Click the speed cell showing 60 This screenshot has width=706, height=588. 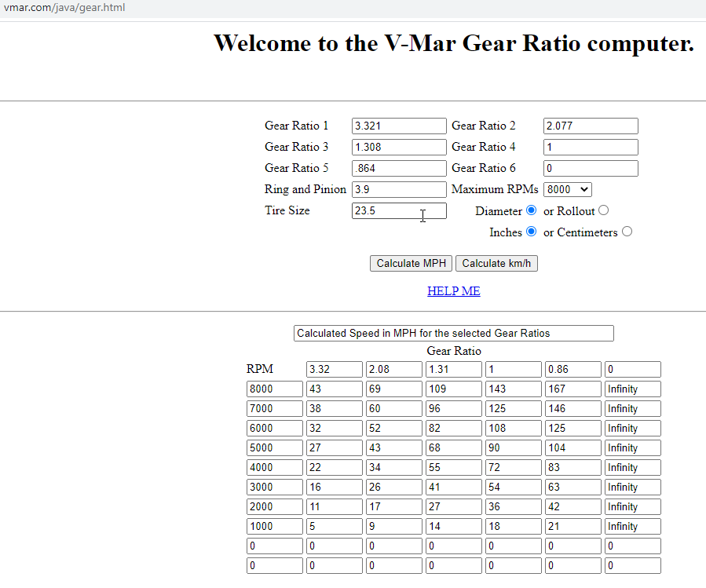pyautogui.click(x=393, y=408)
